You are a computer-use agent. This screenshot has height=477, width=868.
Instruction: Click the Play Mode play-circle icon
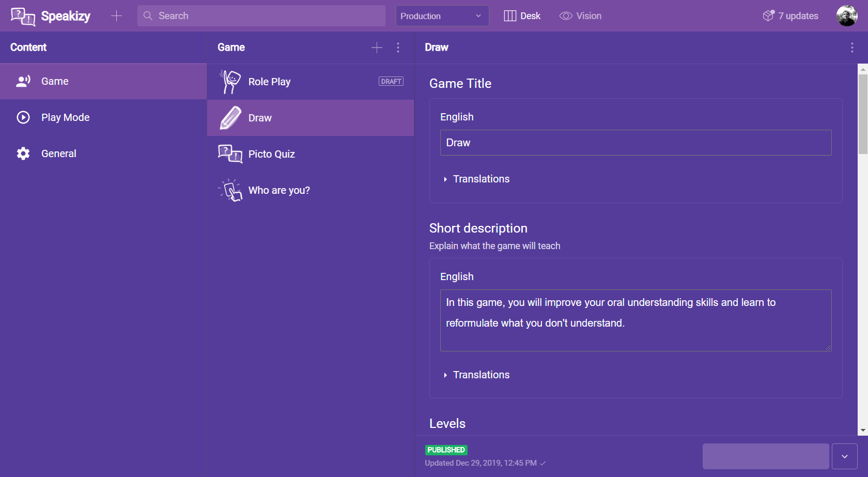click(x=23, y=117)
